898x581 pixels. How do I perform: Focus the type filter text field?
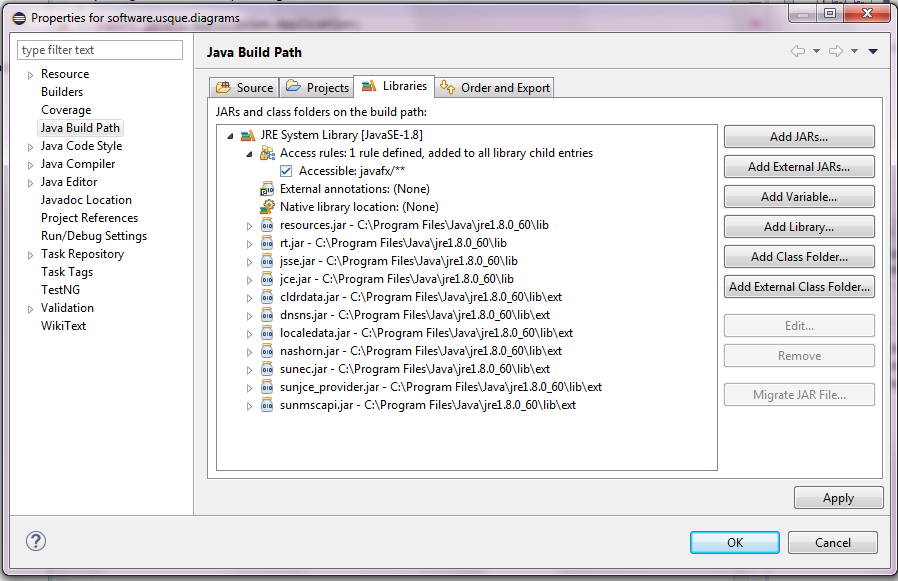click(100, 50)
